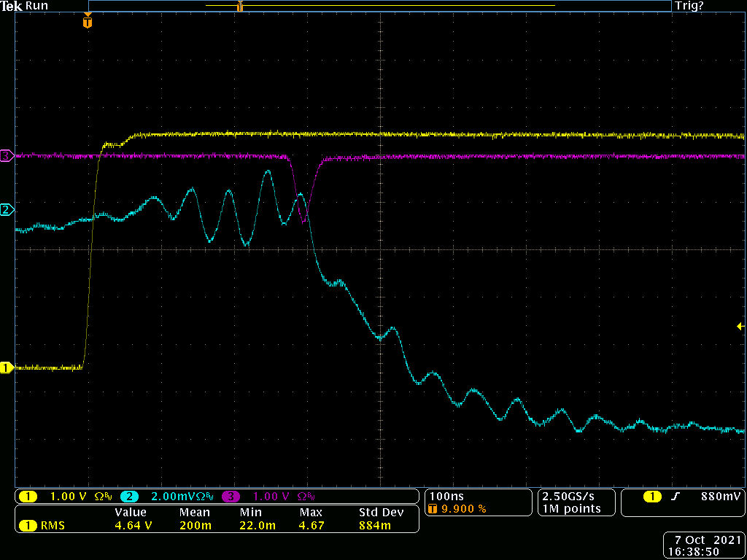Image resolution: width=747 pixels, height=560 pixels.
Task: Click the 1M points record length
Action: [x=571, y=509]
